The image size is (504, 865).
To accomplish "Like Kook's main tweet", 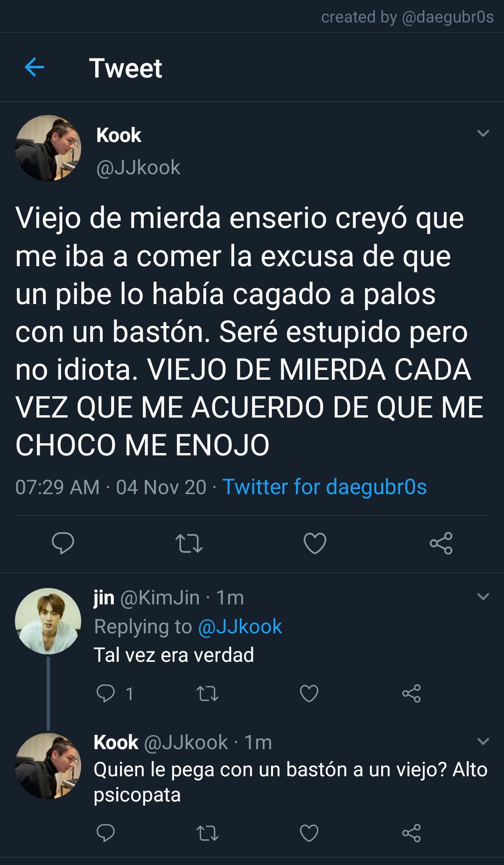I will coord(315,543).
